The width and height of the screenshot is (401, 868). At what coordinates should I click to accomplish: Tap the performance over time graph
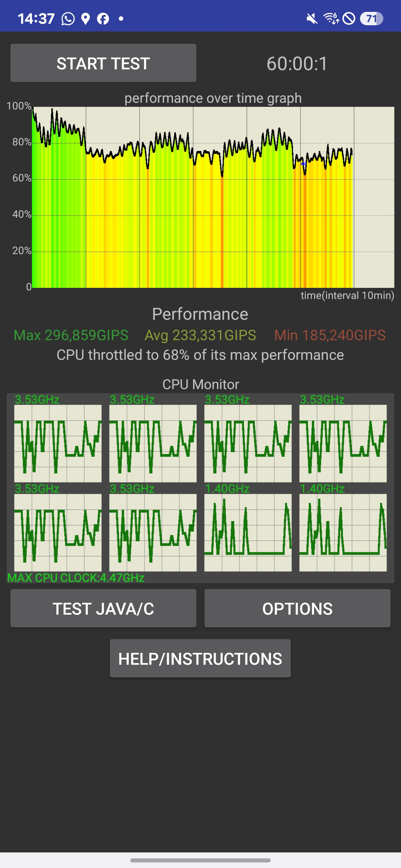pyautogui.click(x=213, y=197)
